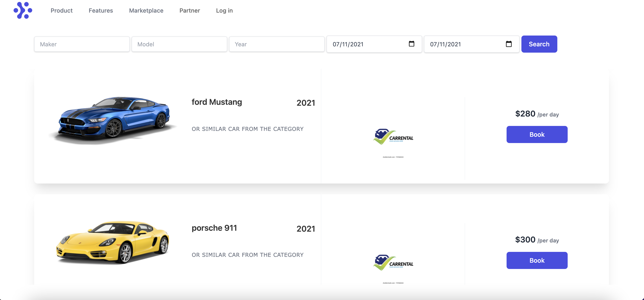Go to the Features page
Viewport: 644px width, 300px height.
click(x=101, y=11)
